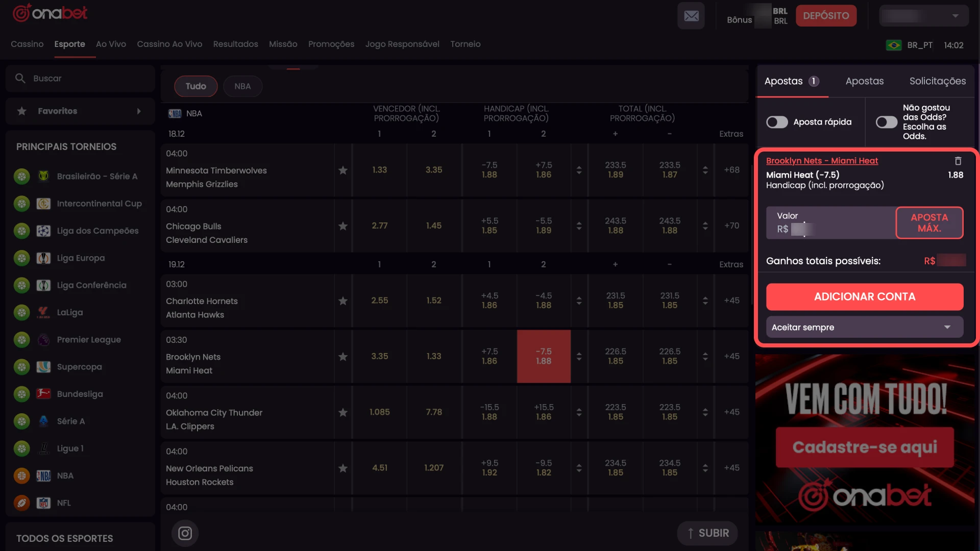Favorite the Chicago Bulls match star
The height and width of the screenshot is (551, 980).
coord(343,226)
